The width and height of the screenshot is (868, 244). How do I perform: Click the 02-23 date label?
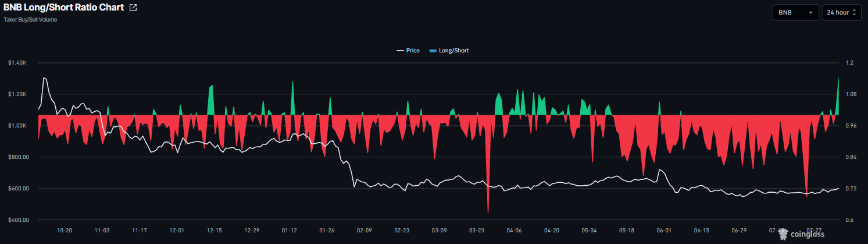pyautogui.click(x=402, y=231)
